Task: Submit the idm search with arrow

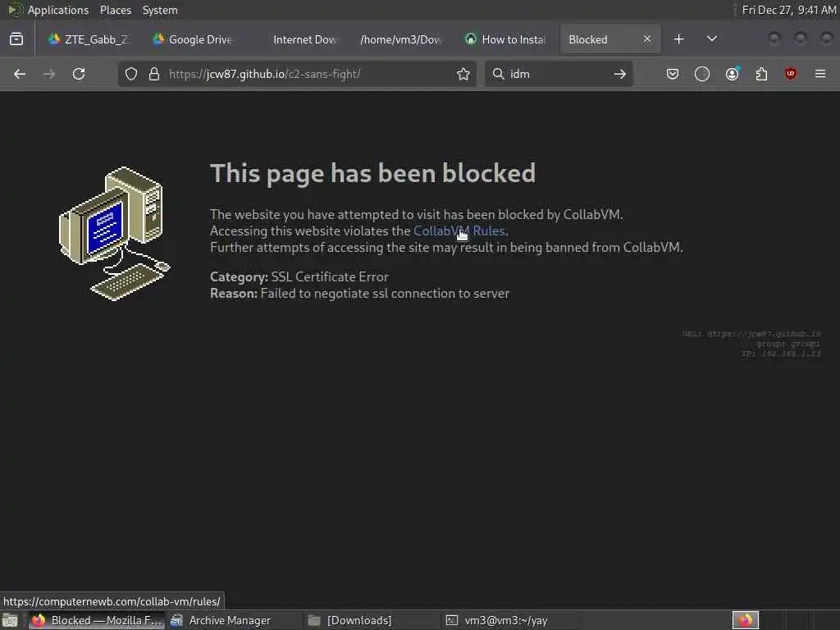Action: click(x=620, y=74)
